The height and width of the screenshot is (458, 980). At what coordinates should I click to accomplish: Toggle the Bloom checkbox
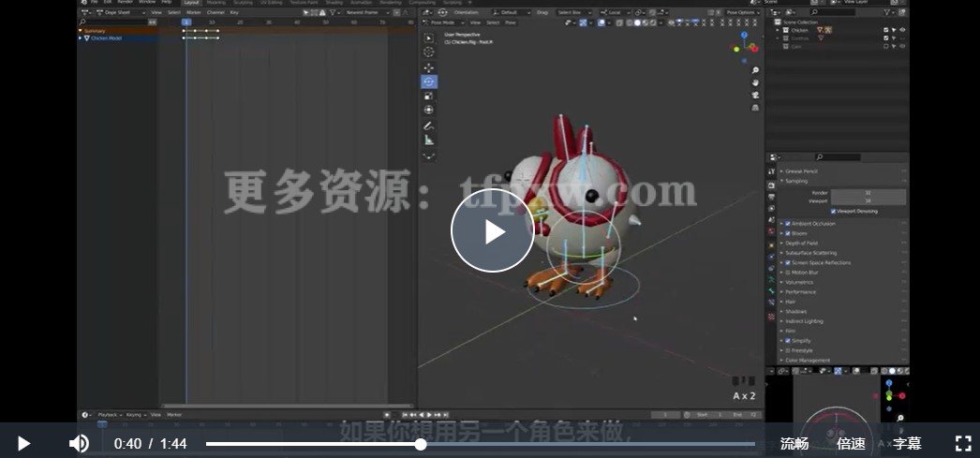click(788, 233)
